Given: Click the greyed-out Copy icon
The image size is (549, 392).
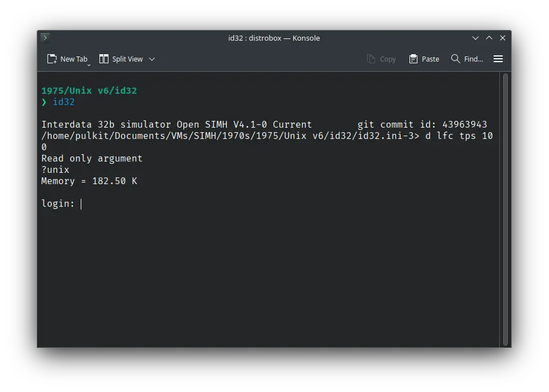Looking at the screenshot, I should (x=371, y=59).
